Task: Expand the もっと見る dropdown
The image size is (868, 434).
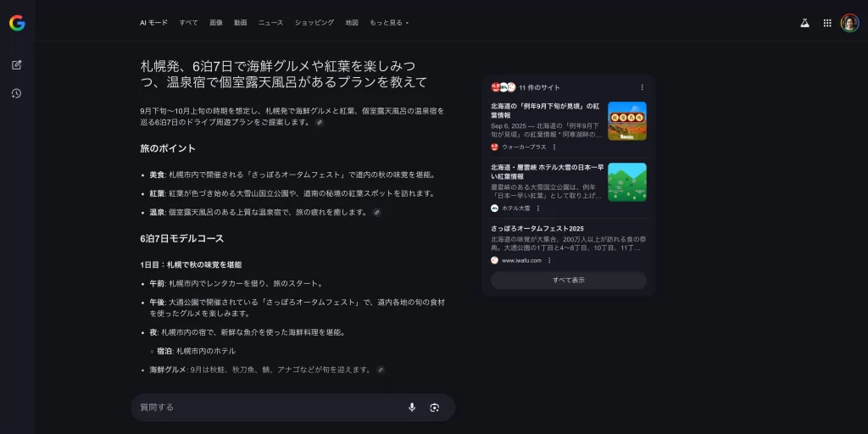Action: point(389,23)
